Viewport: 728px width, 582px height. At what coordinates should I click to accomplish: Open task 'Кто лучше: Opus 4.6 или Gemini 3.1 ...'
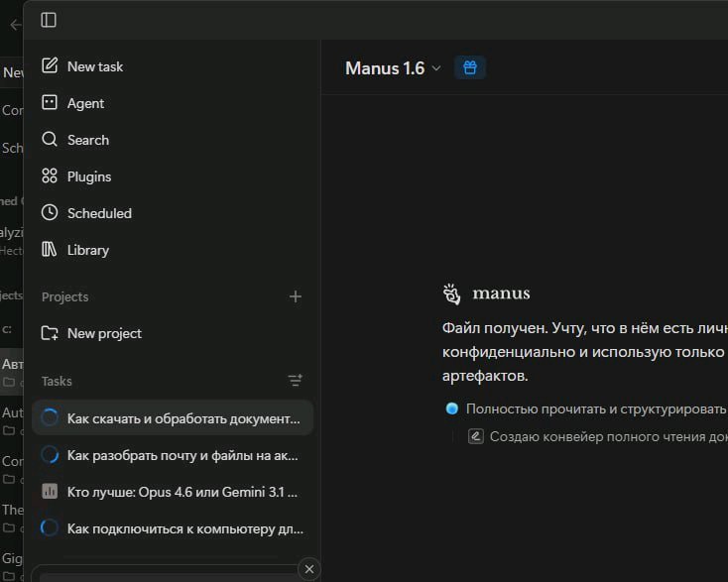(x=173, y=492)
